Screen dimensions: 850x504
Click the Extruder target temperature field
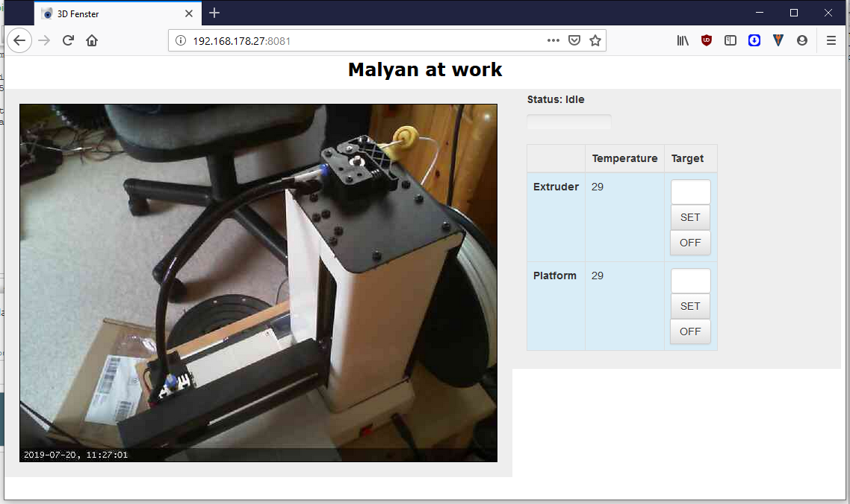(690, 192)
